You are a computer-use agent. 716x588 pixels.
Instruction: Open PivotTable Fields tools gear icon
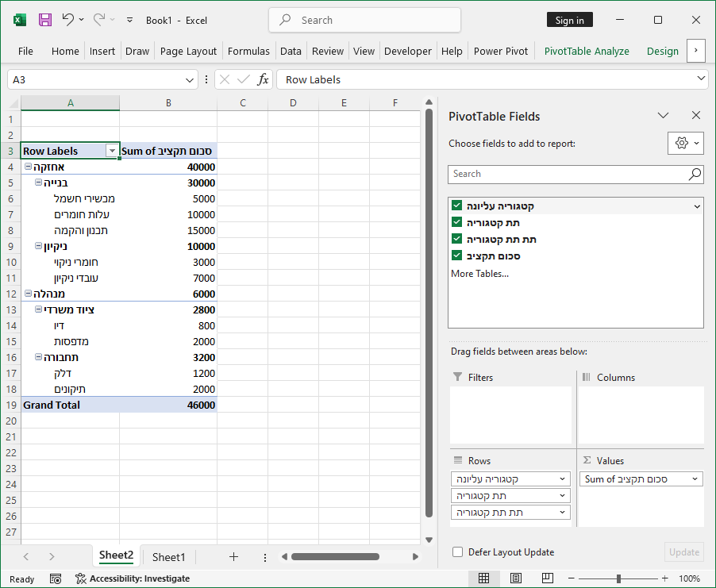[x=681, y=143]
